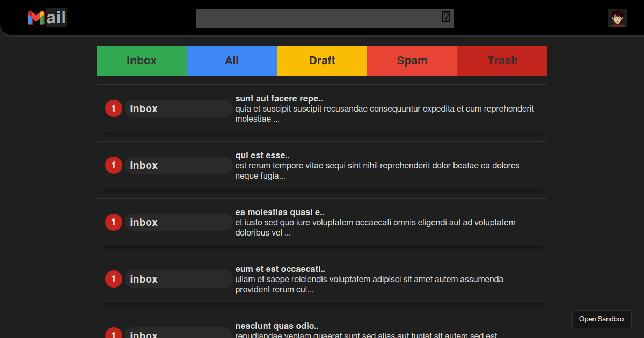Click the Open Sandbox button

(x=602, y=319)
